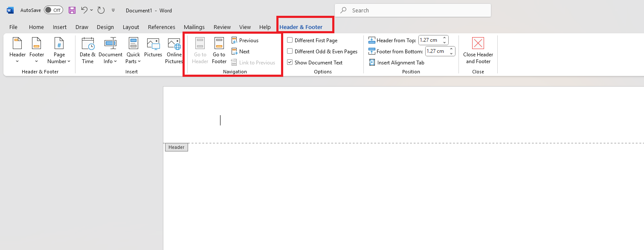Screen dimensions: 644x250
Task: Click Close Header and Footer red X
Action: point(478,44)
